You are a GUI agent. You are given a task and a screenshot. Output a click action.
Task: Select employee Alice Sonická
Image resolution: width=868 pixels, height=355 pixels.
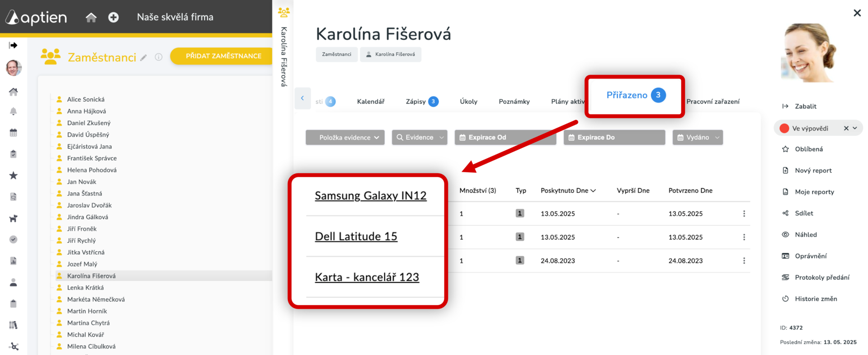click(85, 99)
